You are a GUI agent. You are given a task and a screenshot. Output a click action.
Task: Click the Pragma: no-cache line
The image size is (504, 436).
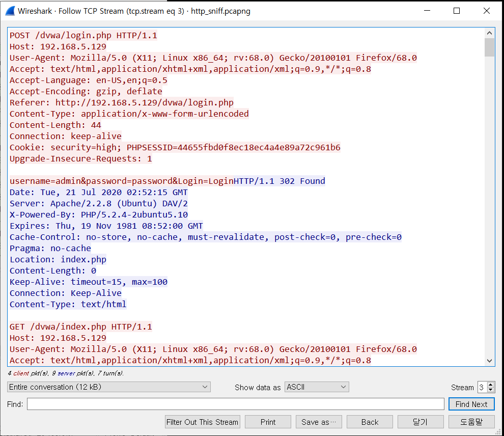[x=50, y=248]
